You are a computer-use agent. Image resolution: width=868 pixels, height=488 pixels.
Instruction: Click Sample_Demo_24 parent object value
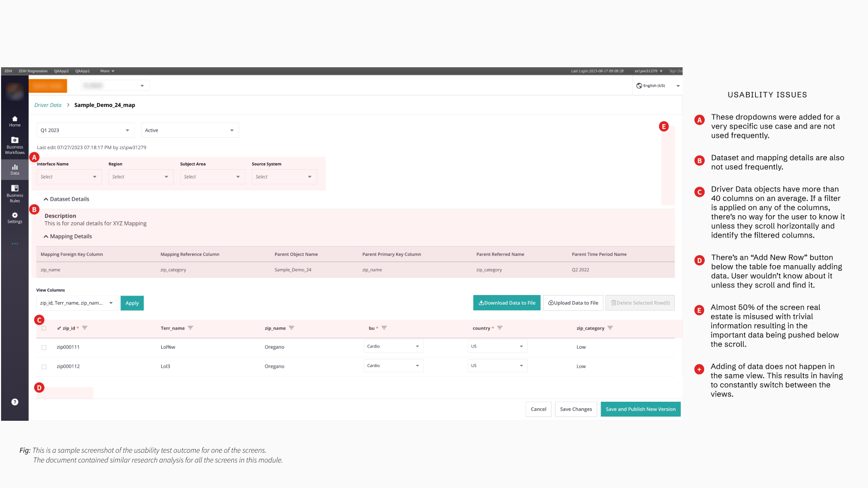click(x=293, y=270)
